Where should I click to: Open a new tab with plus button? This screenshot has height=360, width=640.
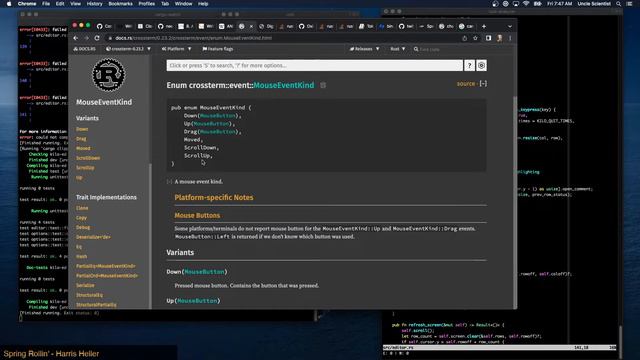[x=484, y=26]
